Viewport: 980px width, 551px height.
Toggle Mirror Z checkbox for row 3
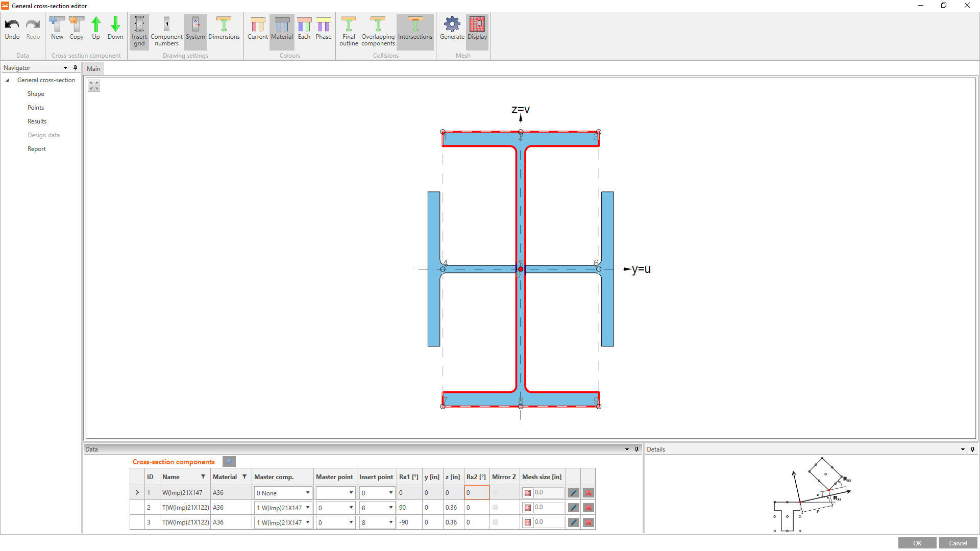pyautogui.click(x=495, y=522)
